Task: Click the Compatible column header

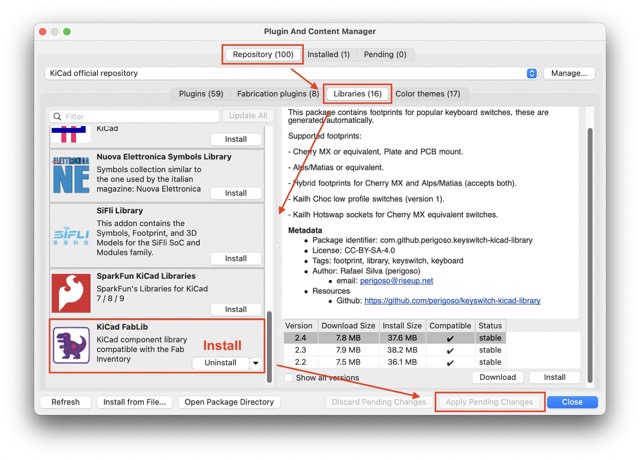Action: click(450, 326)
